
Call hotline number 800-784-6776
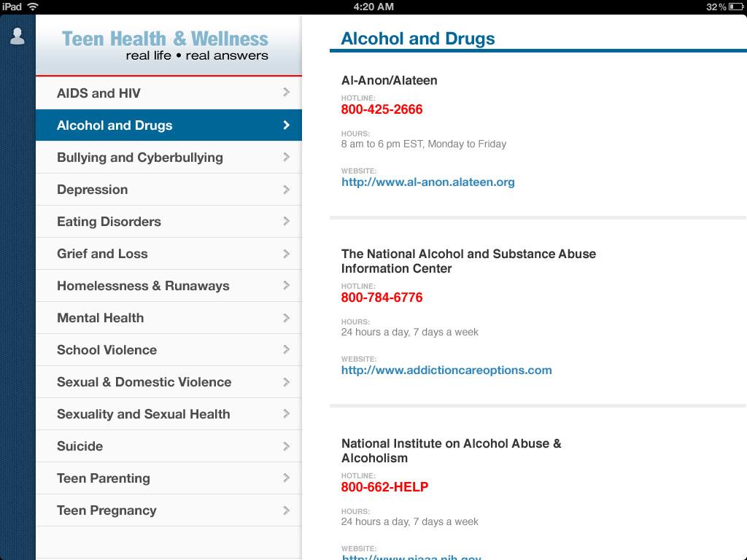coord(382,297)
